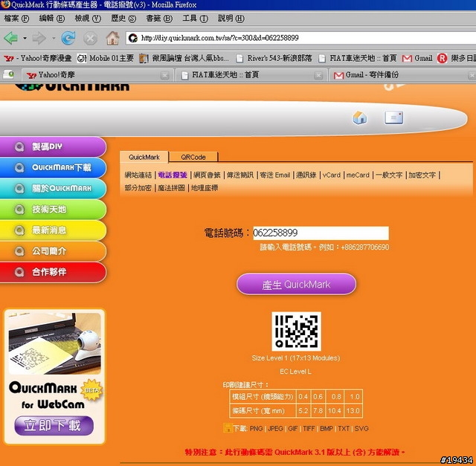This screenshot has height=466, width=476.
Task: Click the website home house icon
Action: click(x=359, y=117)
